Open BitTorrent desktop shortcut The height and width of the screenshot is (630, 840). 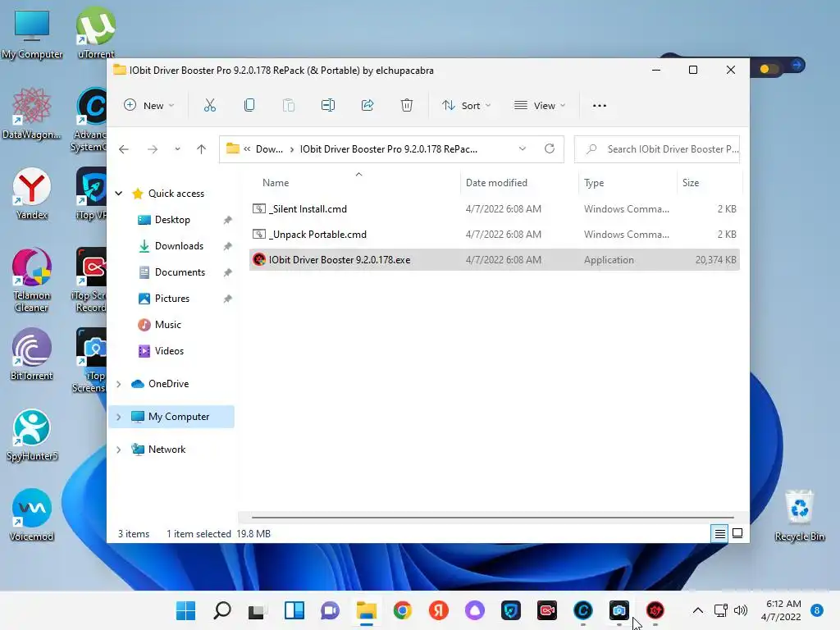pyautogui.click(x=32, y=354)
